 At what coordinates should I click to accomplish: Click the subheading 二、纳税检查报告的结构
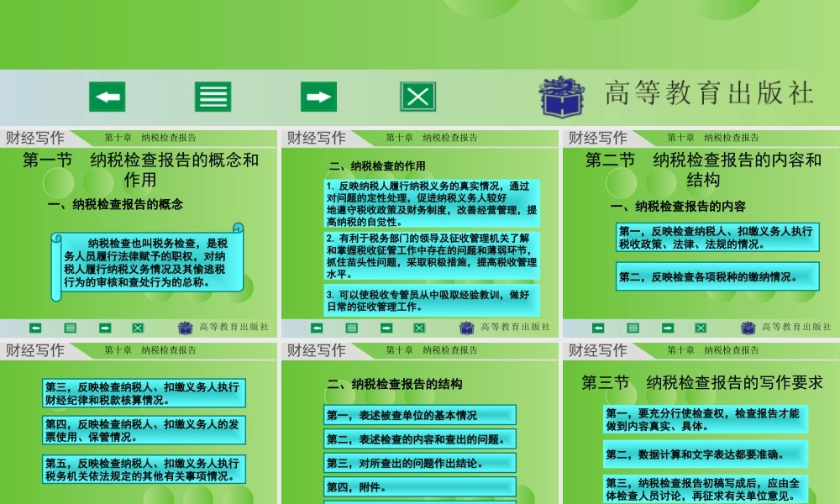tap(394, 384)
